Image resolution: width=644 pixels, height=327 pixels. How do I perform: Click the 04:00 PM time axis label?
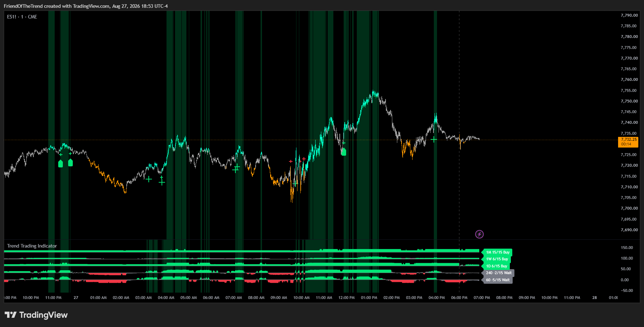click(437, 298)
